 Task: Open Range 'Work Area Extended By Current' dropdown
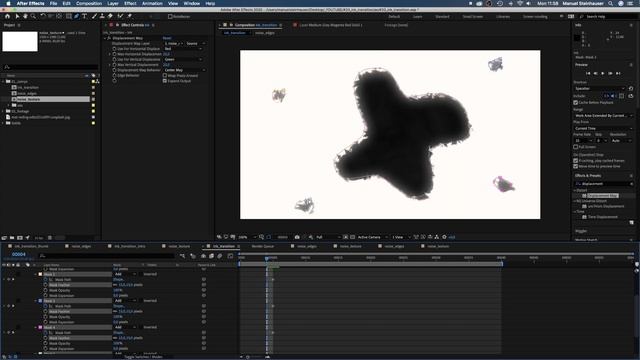coord(603,116)
